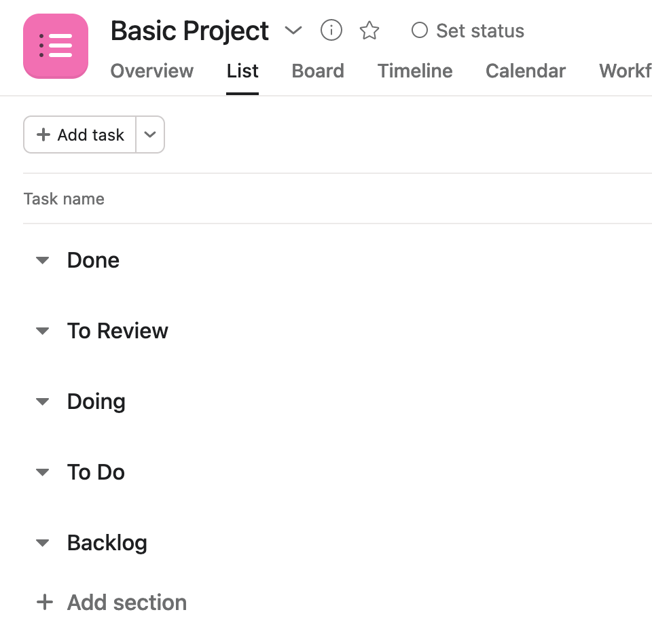
Task: Collapse the To Review section
Action: 43,331
